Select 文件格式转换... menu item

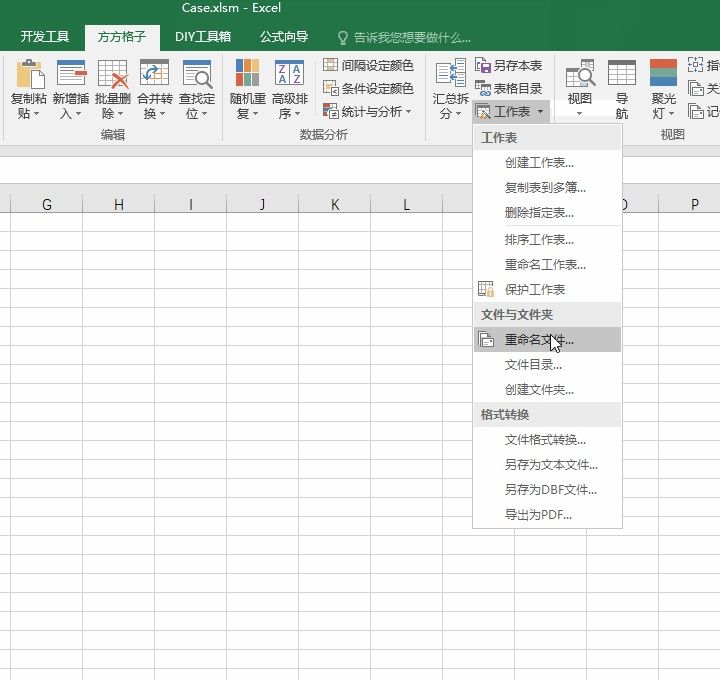pyautogui.click(x=547, y=440)
